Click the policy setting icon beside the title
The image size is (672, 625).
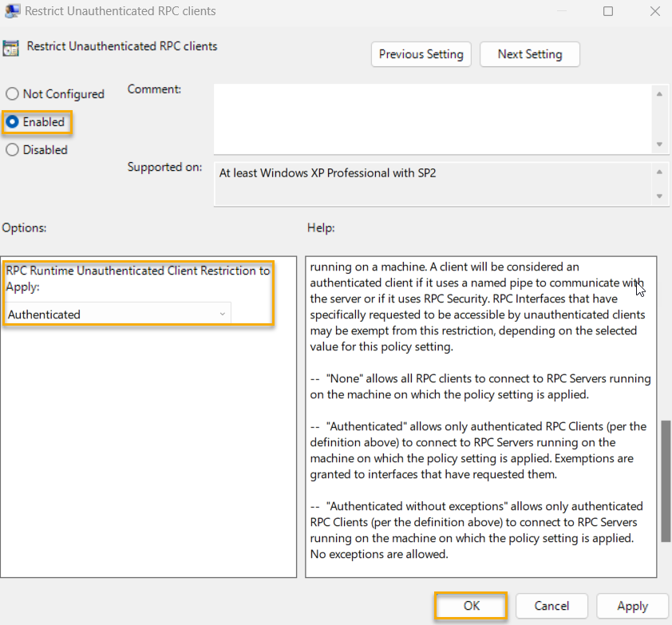point(11,47)
